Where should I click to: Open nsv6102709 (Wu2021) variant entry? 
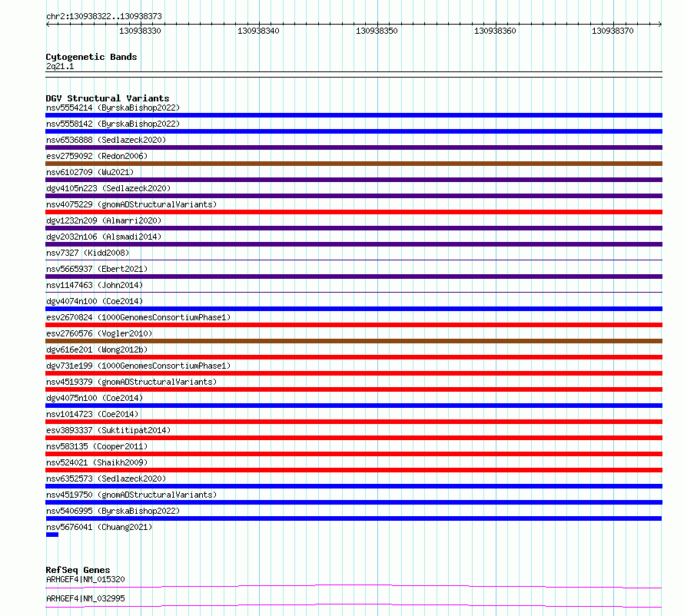[90, 172]
